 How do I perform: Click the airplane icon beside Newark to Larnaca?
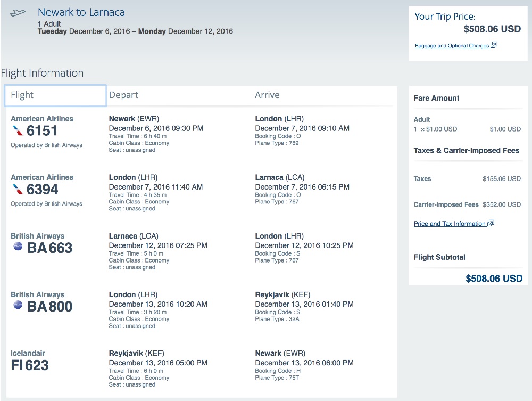tap(18, 12)
